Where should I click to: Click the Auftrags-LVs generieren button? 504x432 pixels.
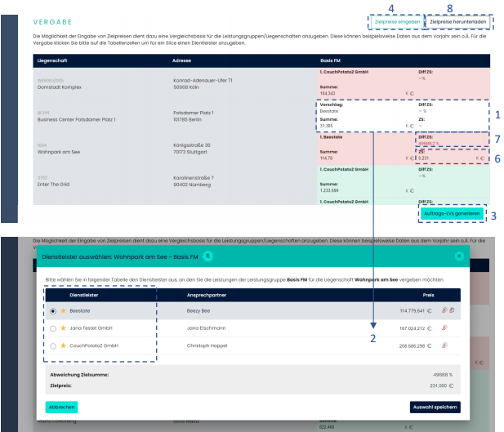click(452, 214)
